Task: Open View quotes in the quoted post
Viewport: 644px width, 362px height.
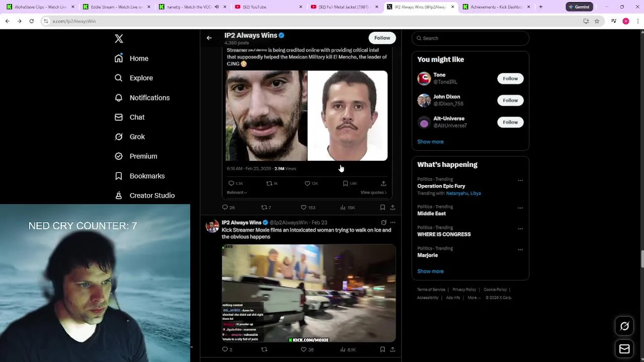Action: (373, 193)
